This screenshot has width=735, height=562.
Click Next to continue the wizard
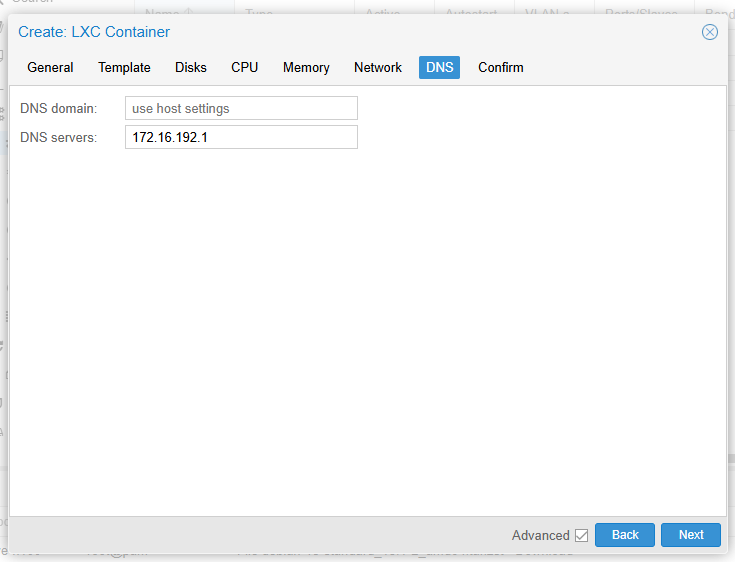691,535
